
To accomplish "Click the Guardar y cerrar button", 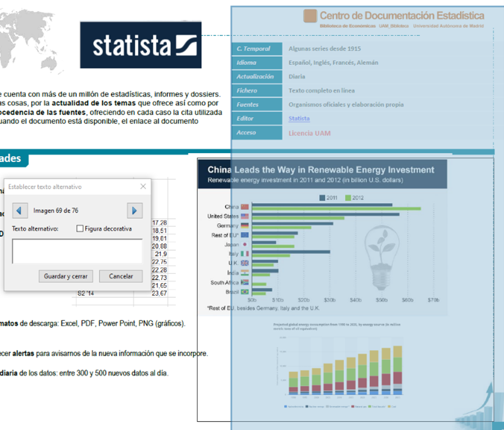I will click(66, 276).
